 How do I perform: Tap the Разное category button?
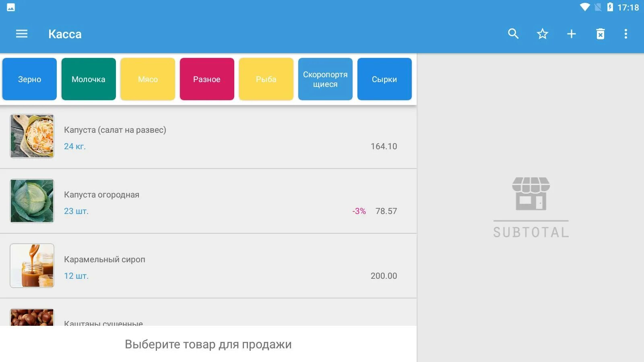click(207, 79)
